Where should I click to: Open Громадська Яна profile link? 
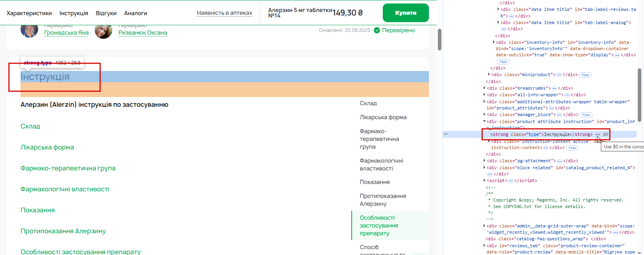coord(66,33)
